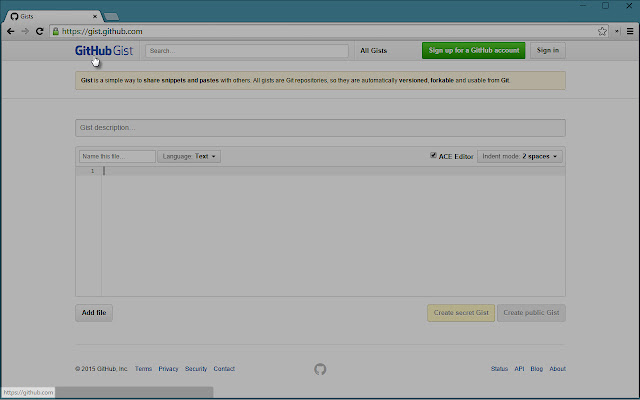640x400 pixels.
Task: Open All Gists in the header
Action: tap(373, 51)
